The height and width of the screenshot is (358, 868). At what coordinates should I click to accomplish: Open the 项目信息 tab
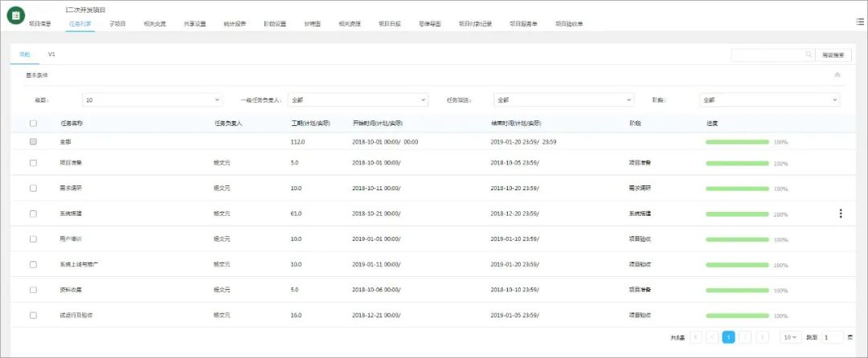point(40,24)
